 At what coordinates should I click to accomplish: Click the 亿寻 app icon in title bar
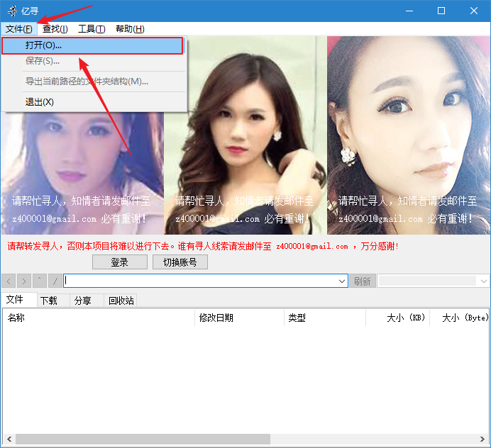[13, 11]
